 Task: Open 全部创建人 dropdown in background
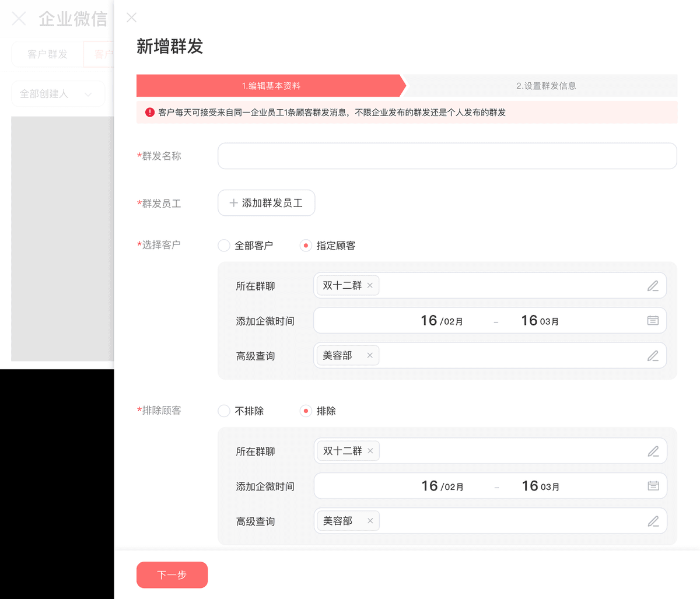point(58,94)
